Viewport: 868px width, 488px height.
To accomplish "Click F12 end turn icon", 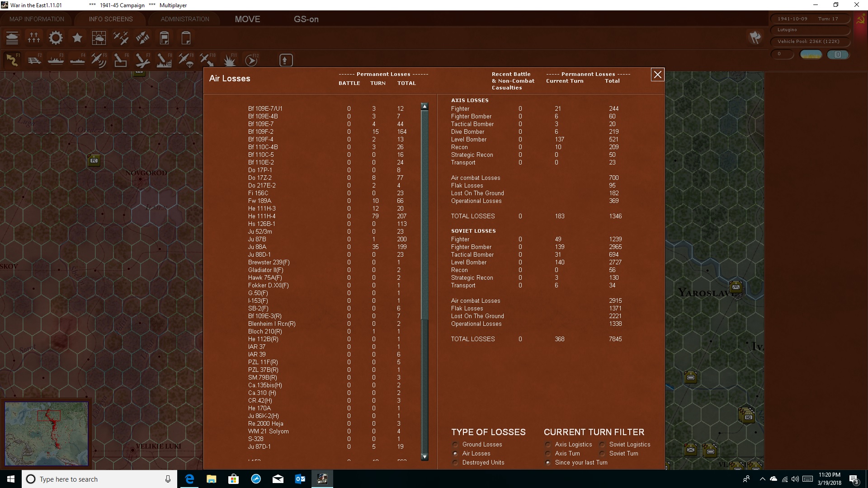I will 251,60.
